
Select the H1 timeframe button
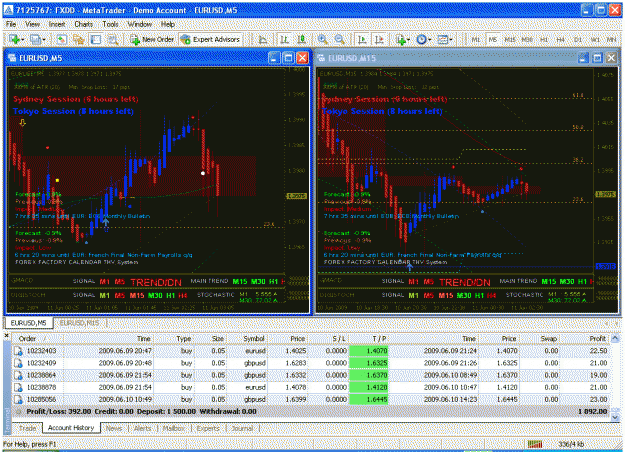click(x=544, y=39)
